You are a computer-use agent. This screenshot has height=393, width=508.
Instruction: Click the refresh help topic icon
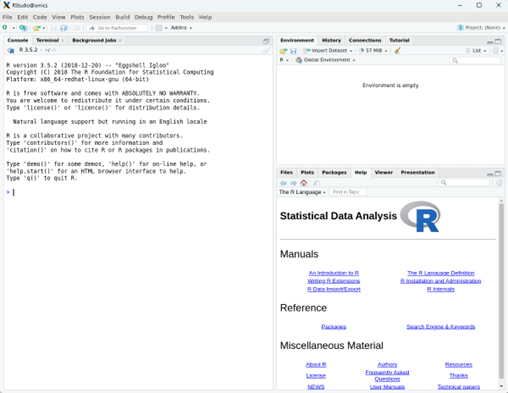499,182
